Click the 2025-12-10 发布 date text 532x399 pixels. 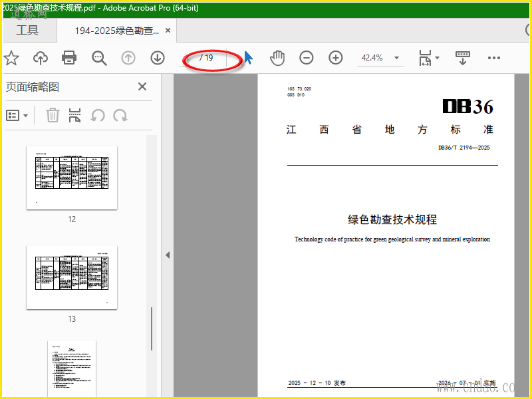tap(317, 383)
